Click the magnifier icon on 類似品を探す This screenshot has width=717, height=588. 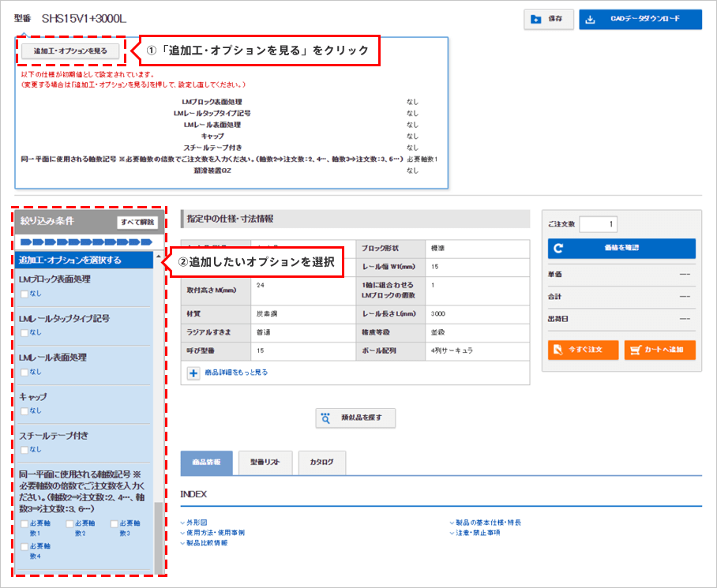coord(325,418)
